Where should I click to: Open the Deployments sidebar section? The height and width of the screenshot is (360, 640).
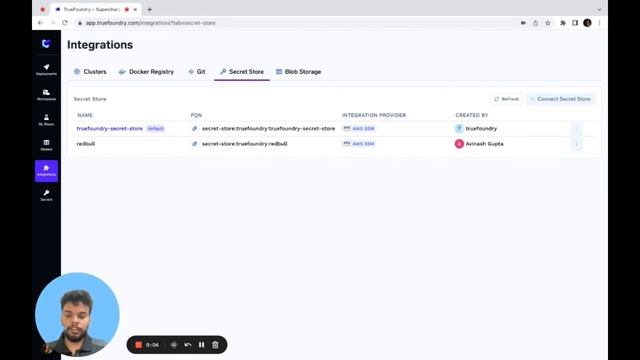coord(46,69)
